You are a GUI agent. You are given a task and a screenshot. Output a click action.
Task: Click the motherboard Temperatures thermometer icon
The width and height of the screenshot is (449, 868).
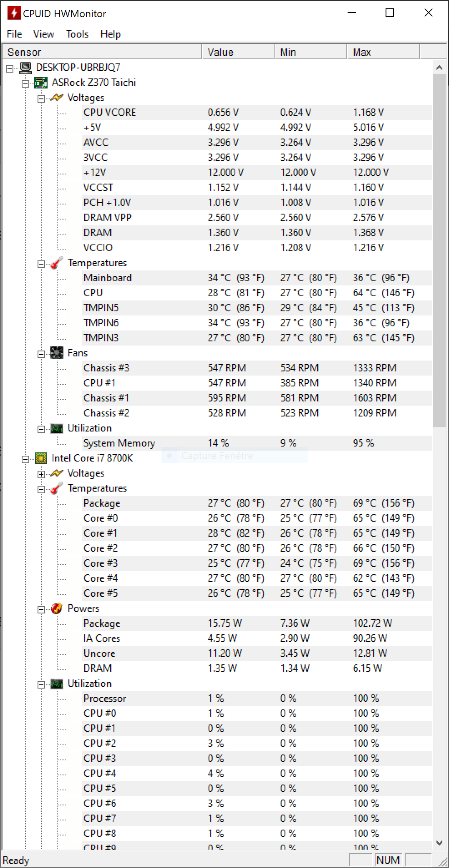pos(57,263)
